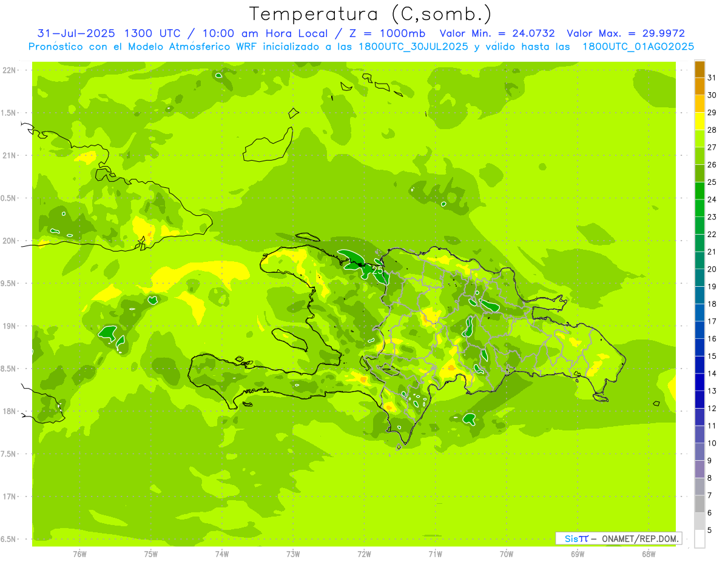Click the '22N' latitude label
Viewport: 728px width, 562px height.
[x=8, y=70]
